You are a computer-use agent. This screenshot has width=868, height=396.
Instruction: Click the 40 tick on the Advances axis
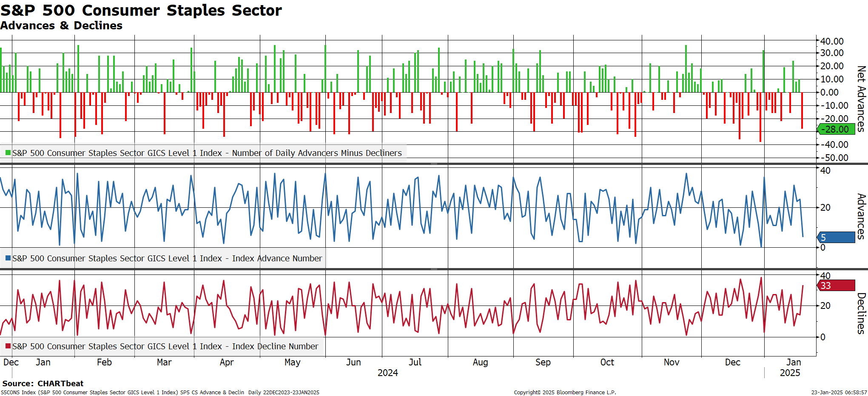click(x=825, y=170)
